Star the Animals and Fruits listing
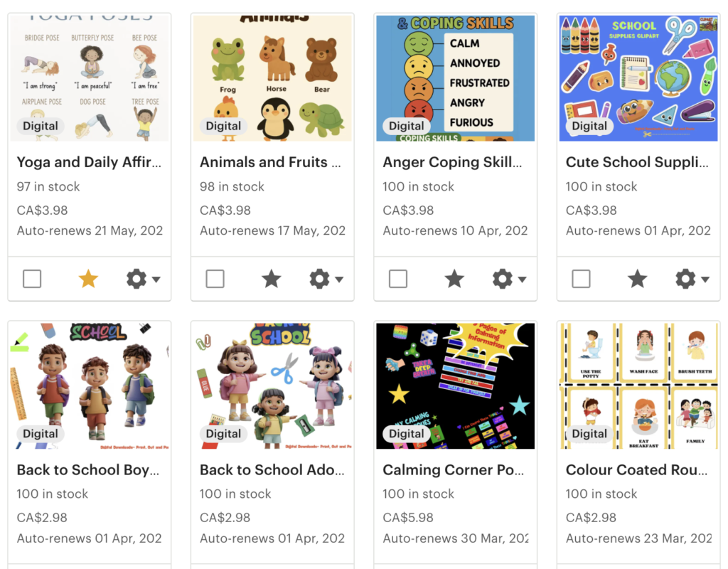This screenshot has width=728, height=569. (x=271, y=279)
